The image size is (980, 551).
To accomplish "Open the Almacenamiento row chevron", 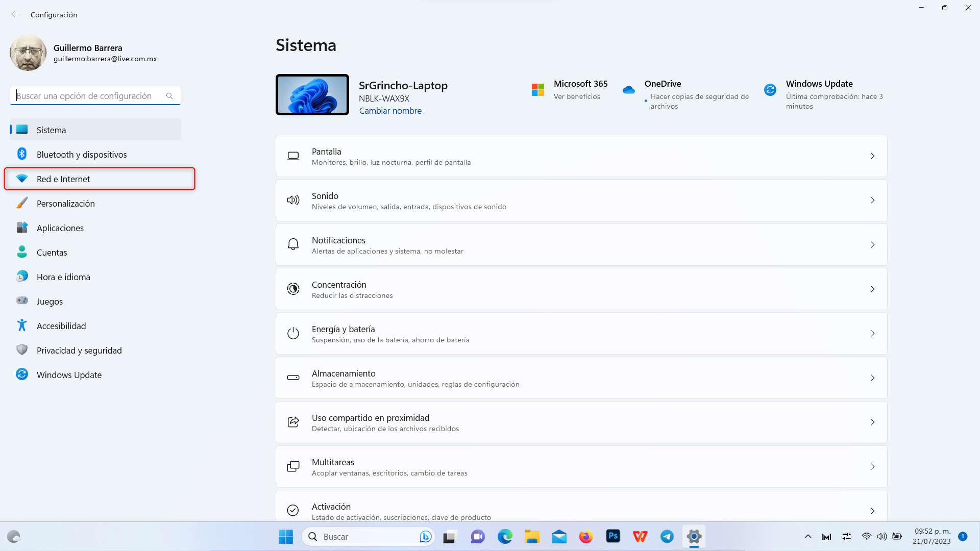I will [x=872, y=378].
